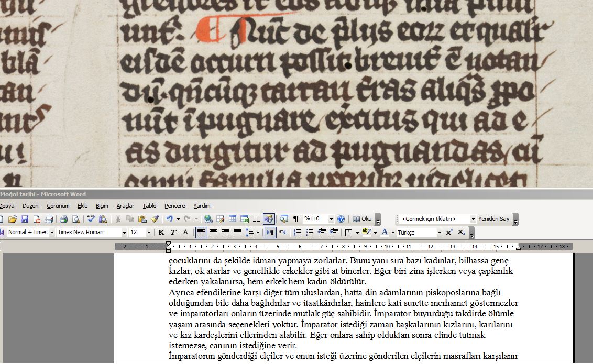This screenshot has height=364, width=593.
Task: Apply numbered list formatting
Action: pos(297,233)
